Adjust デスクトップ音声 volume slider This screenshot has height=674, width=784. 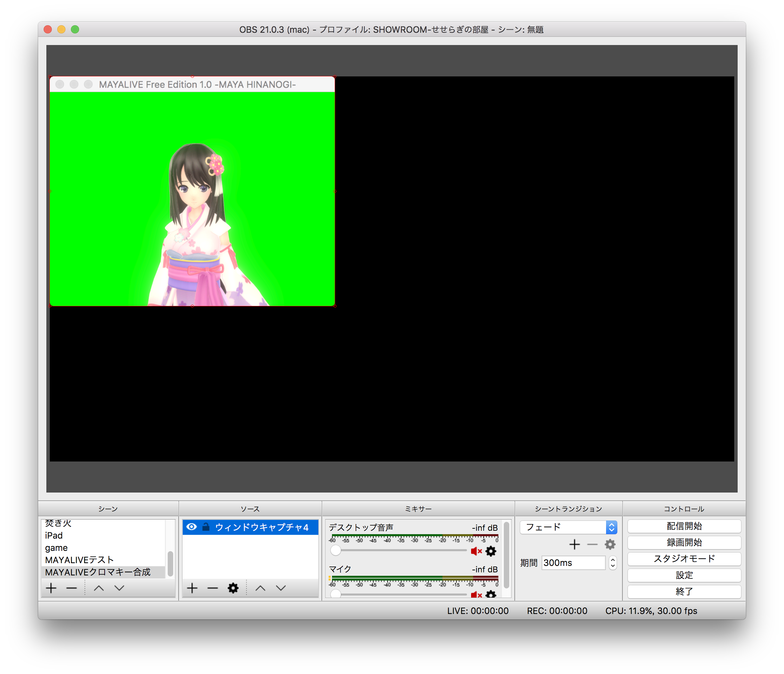coord(398,550)
